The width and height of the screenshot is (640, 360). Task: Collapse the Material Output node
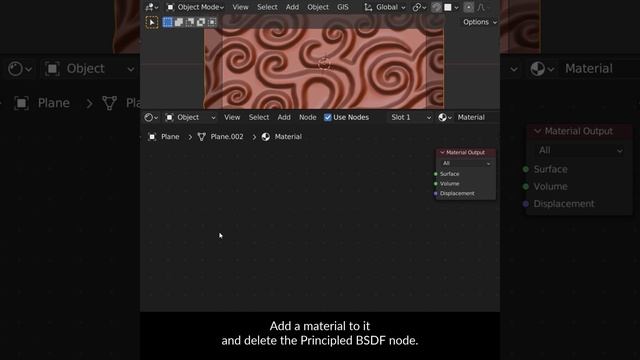pos(442,153)
